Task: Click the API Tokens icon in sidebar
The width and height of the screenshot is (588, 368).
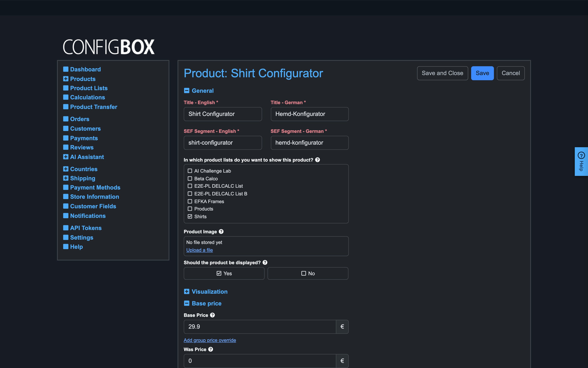Action: (x=66, y=228)
